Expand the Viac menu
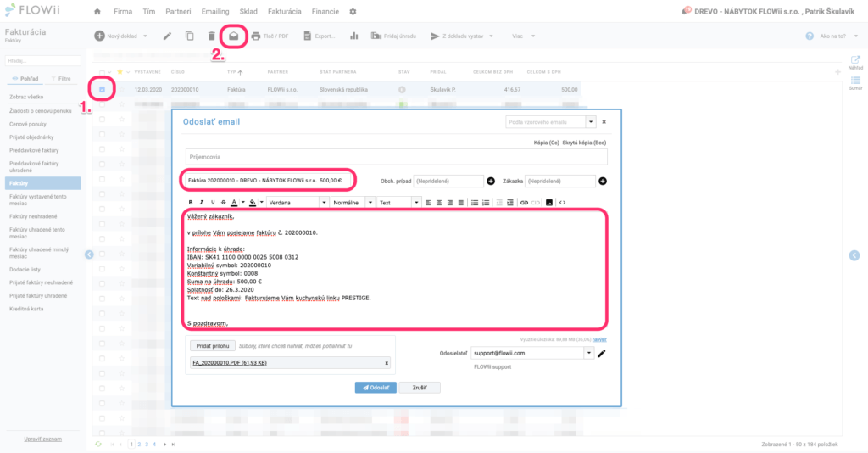The width and height of the screenshot is (868, 453). [524, 36]
